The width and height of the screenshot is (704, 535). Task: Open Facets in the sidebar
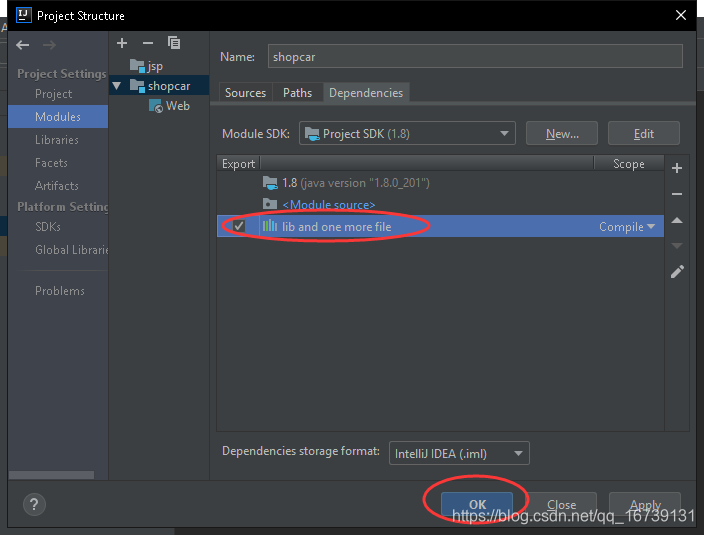coord(52,162)
